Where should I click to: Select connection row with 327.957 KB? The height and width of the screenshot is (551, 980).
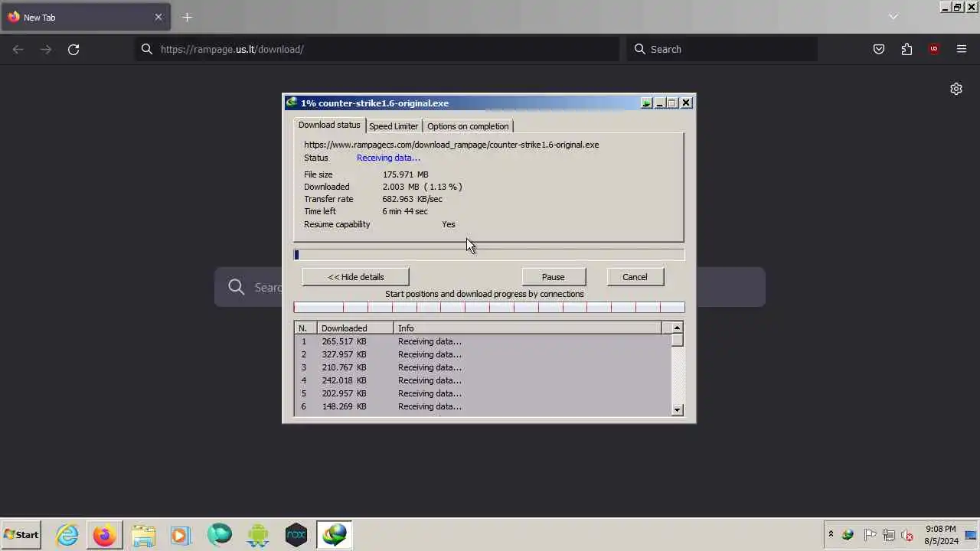tap(483, 354)
